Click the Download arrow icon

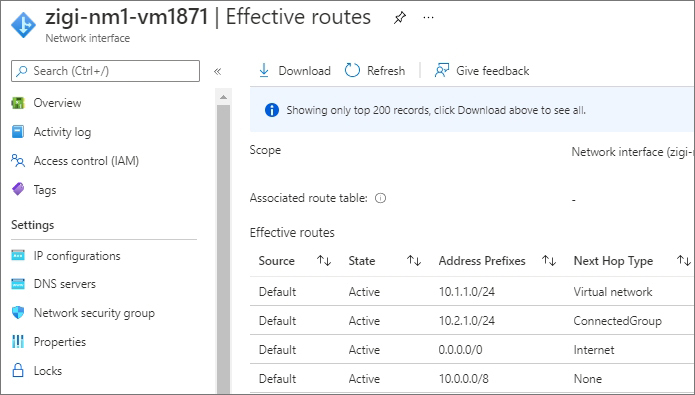tap(264, 70)
